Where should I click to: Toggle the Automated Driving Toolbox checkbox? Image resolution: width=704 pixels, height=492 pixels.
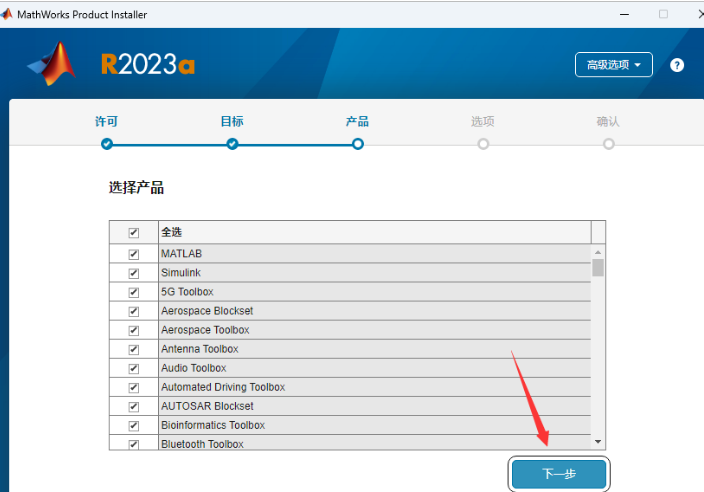tap(133, 387)
